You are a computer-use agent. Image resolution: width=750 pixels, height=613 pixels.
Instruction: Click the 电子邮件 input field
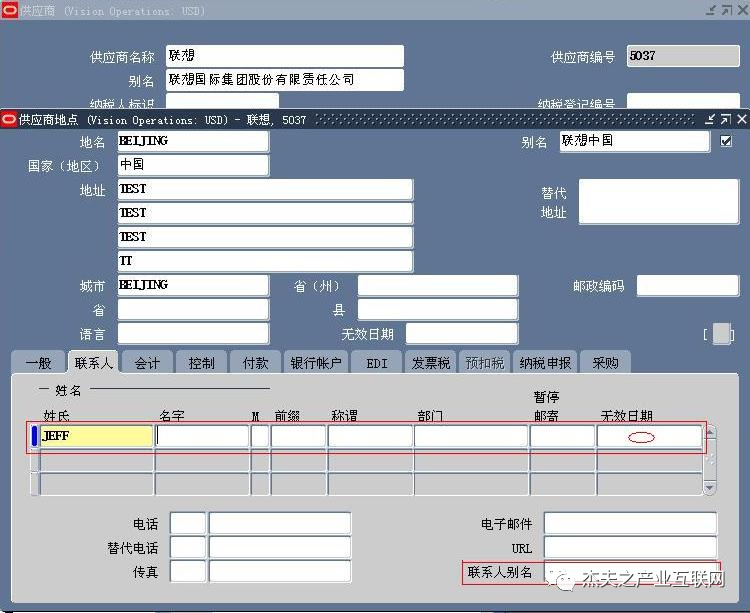[630, 523]
